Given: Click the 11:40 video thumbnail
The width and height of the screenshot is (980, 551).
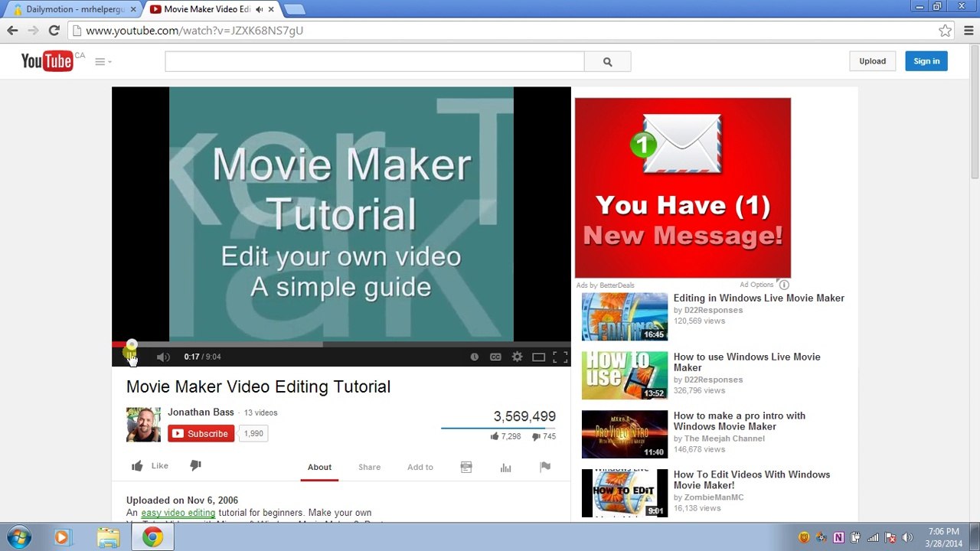Looking at the screenshot, I should pyautogui.click(x=625, y=435).
